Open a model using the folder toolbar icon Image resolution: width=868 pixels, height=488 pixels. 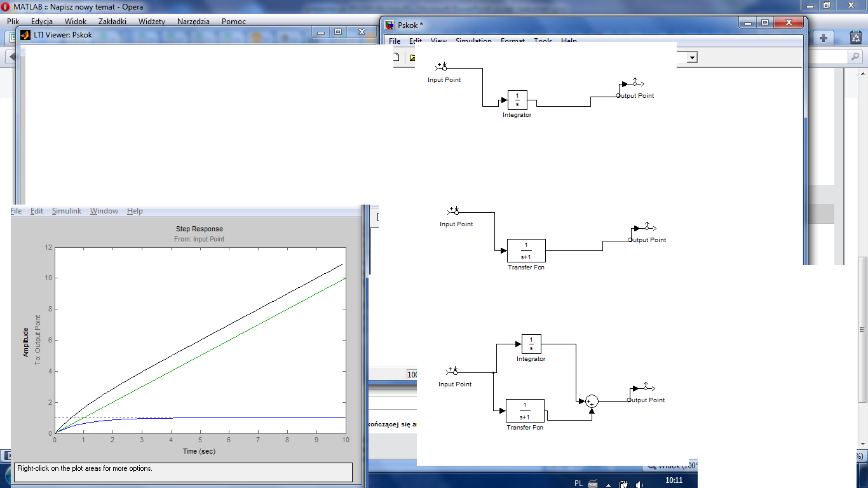(414, 57)
